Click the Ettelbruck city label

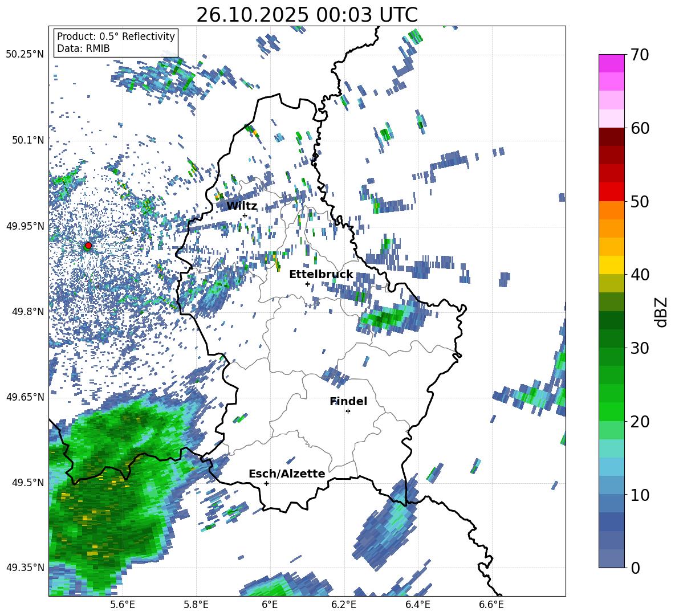click(x=321, y=275)
